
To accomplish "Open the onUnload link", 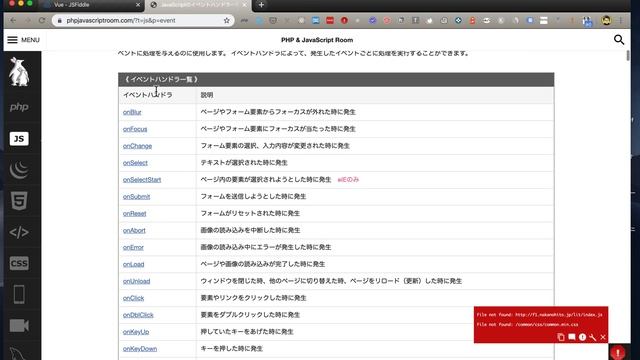I will 136,281.
